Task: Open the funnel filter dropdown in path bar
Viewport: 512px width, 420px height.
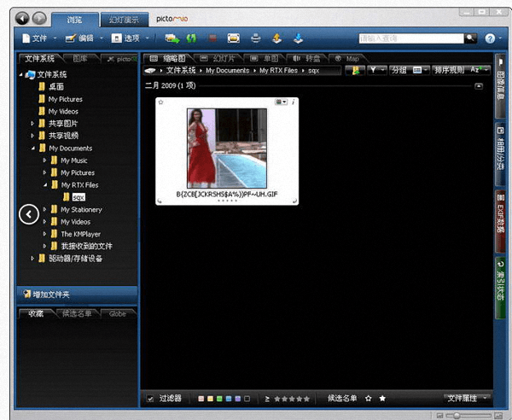Action: 377,70
